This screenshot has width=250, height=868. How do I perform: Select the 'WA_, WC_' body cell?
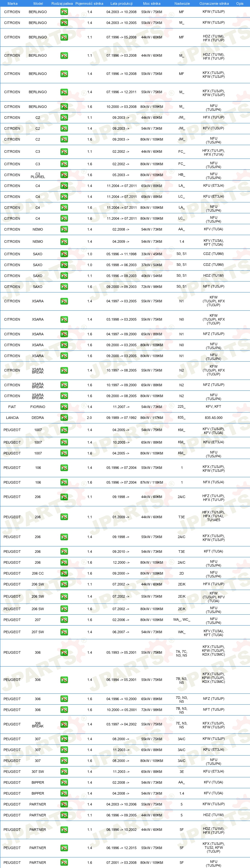[182, 620]
